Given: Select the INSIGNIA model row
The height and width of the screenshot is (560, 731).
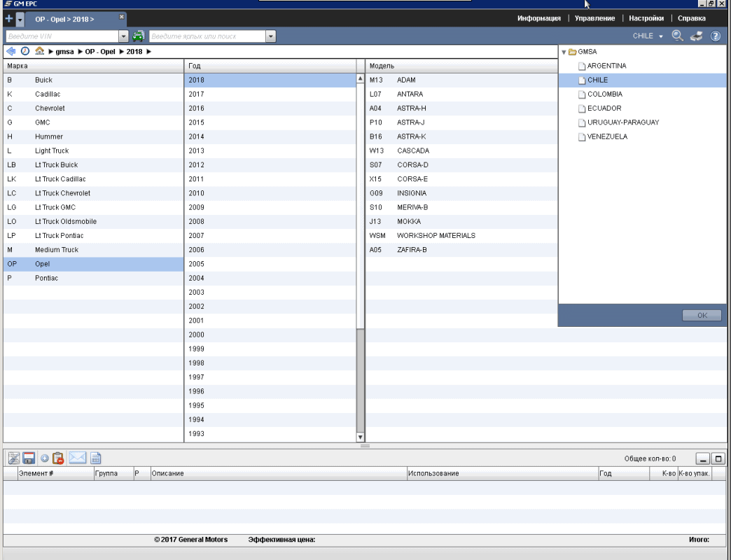Looking at the screenshot, I should click(x=412, y=193).
